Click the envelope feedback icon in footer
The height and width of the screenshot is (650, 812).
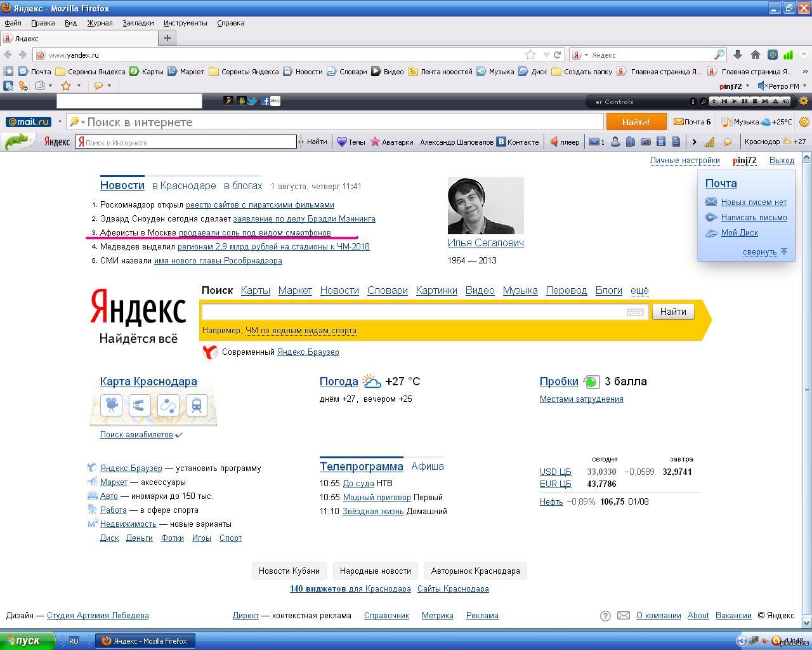(x=624, y=616)
